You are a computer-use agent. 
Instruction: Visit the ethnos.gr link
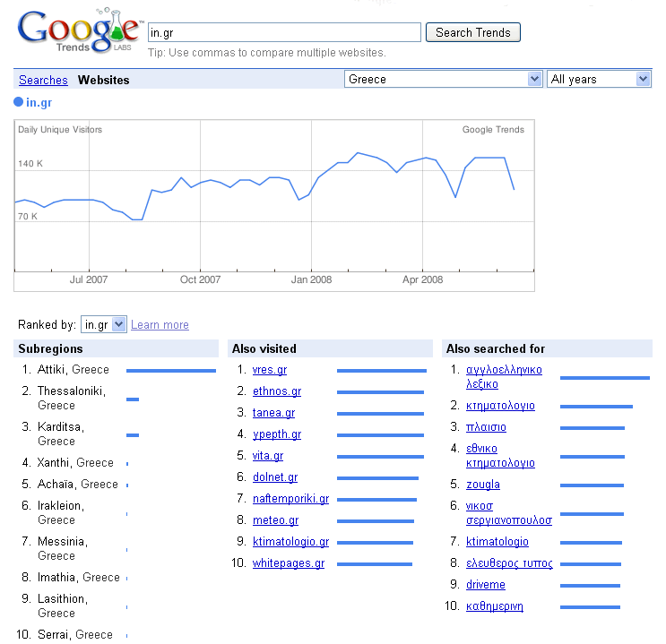coord(277,391)
